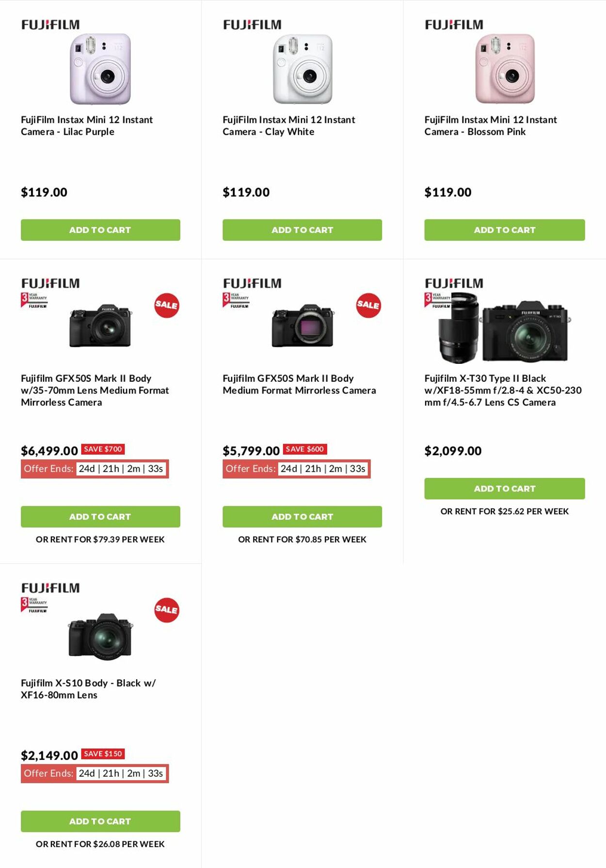This screenshot has height=868, width=606.
Task: Click Fujifilm logo above Lilac Purple Instax
Action: coord(50,25)
